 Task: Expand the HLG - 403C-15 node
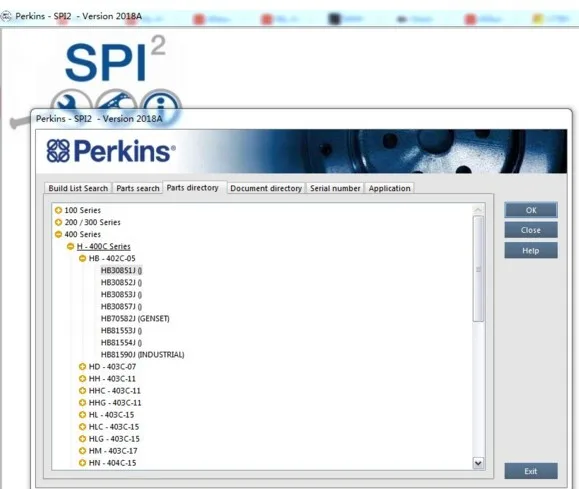coord(82,439)
